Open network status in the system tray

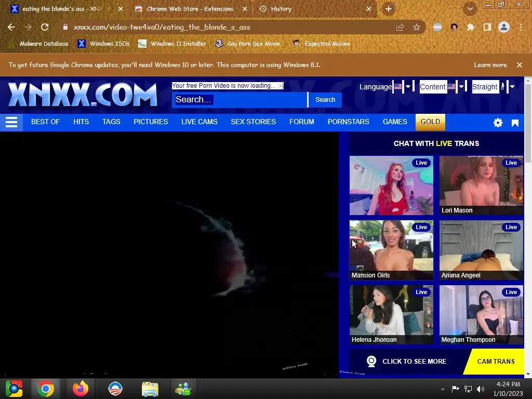[468, 389]
